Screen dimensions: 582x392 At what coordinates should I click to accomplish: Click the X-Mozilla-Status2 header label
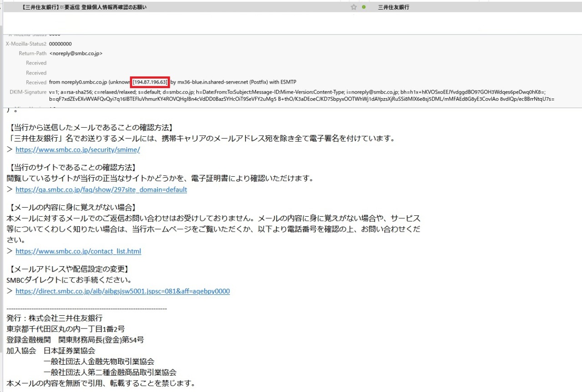(x=26, y=44)
